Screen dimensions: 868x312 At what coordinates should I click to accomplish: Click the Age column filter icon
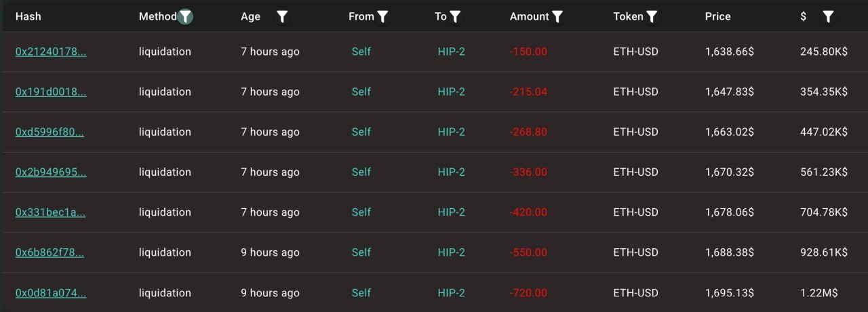pyautogui.click(x=282, y=17)
